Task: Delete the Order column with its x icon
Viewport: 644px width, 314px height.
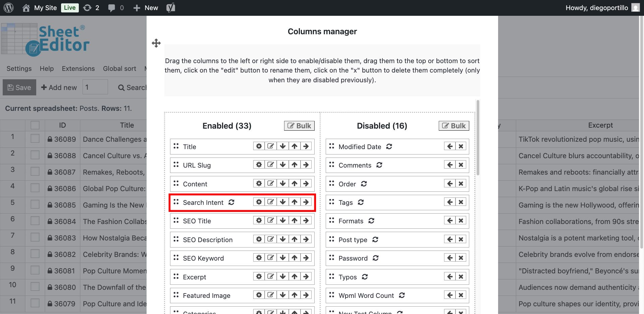Action: point(461,183)
